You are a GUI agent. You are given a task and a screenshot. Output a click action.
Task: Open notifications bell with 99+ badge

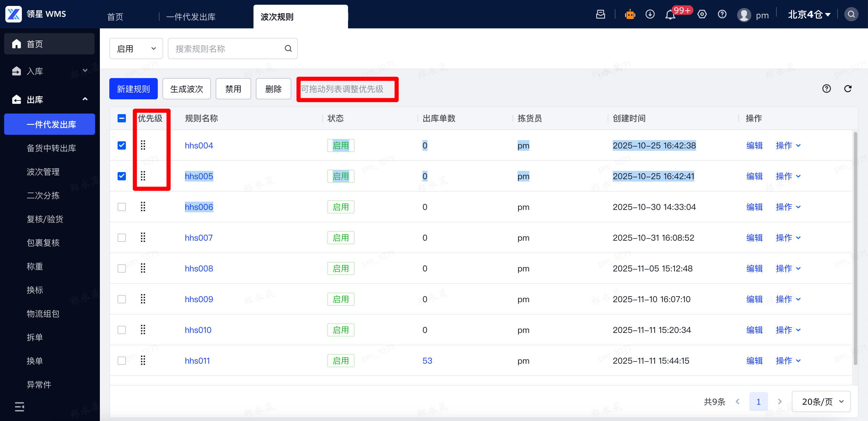pos(670,15)
